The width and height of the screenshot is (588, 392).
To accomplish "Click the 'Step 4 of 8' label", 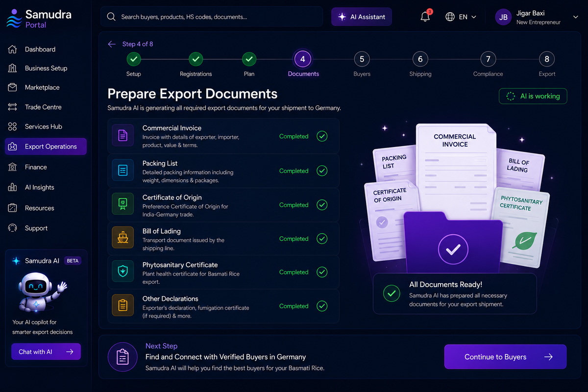I will pyautogui.click(x=138, y=44).
